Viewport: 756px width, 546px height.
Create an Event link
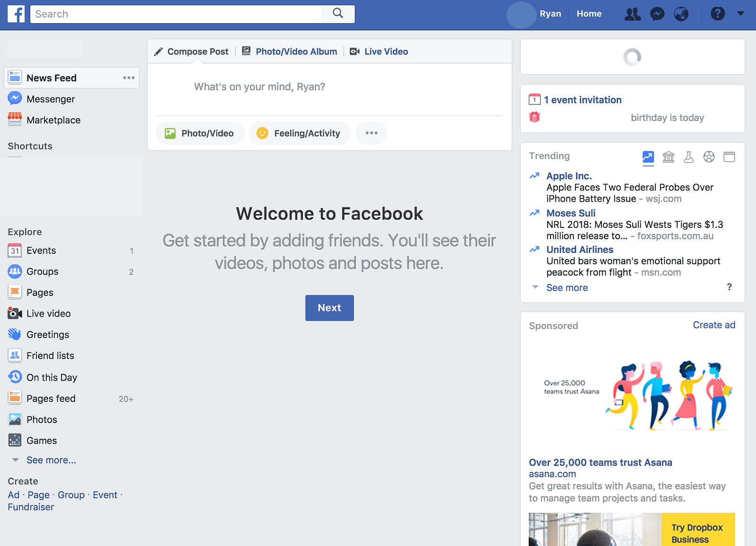105,495
